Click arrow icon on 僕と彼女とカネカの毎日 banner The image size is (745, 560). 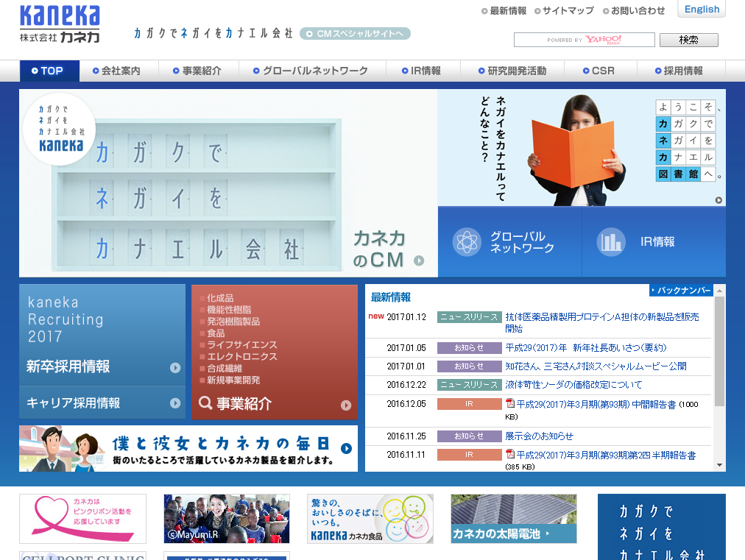click(x=347, y=448)
